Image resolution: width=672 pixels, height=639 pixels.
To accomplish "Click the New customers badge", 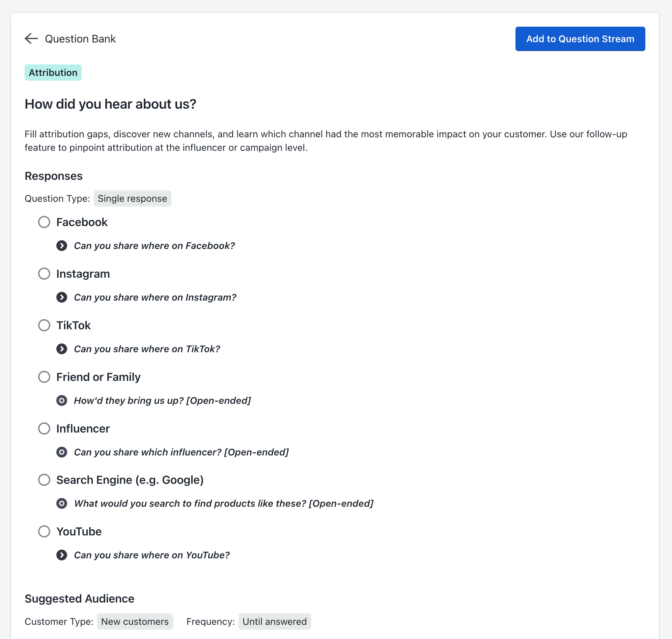I will pos(135,622).
